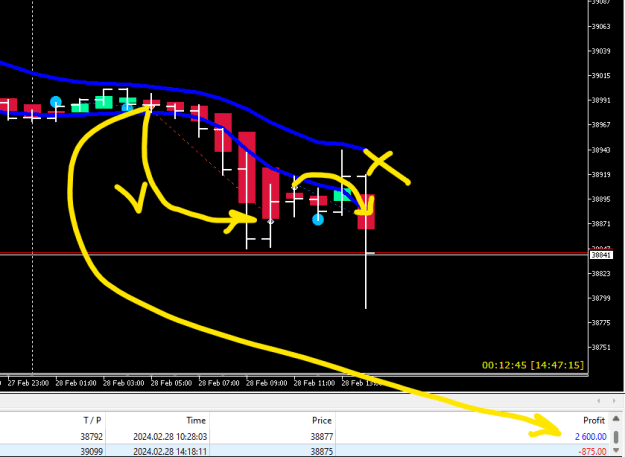The width and height of the screenshot is (625, 457).
Task: Select the price cell 38877
Action: click(322, 437)
